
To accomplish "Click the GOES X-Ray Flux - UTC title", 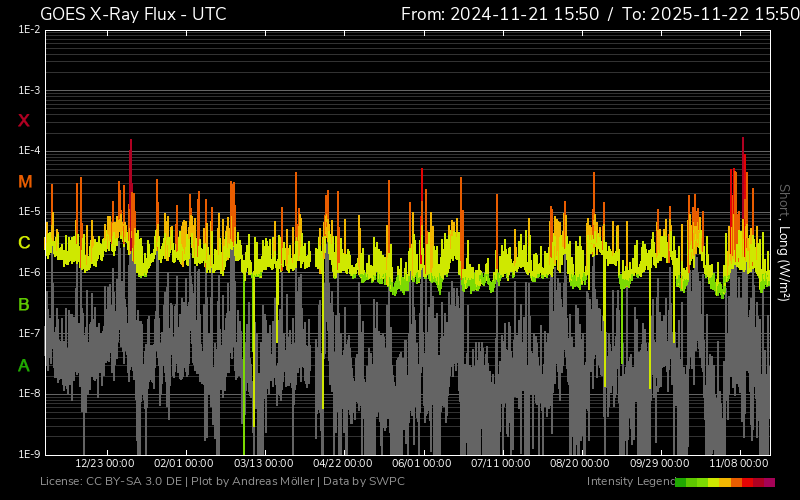I will click(133, 14).
